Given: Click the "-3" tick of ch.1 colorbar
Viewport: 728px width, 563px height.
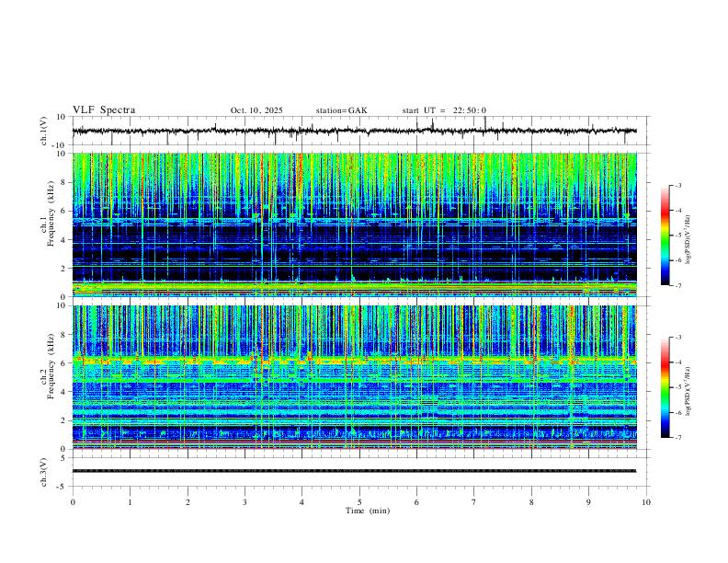Looking at the screenshot, I should (678, 185).
